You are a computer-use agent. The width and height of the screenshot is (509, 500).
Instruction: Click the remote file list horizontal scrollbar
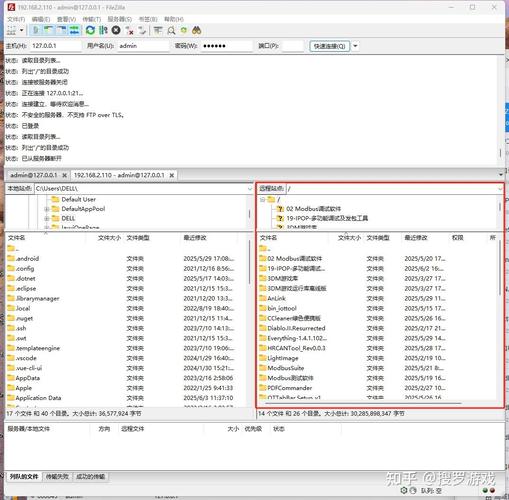tap(363, 403)
